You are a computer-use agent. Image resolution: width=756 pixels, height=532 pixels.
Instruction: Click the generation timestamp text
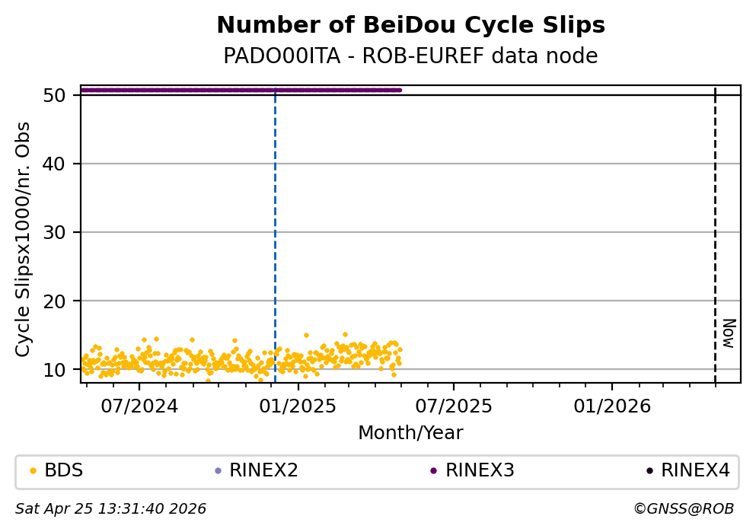click(x=111, y=508)
